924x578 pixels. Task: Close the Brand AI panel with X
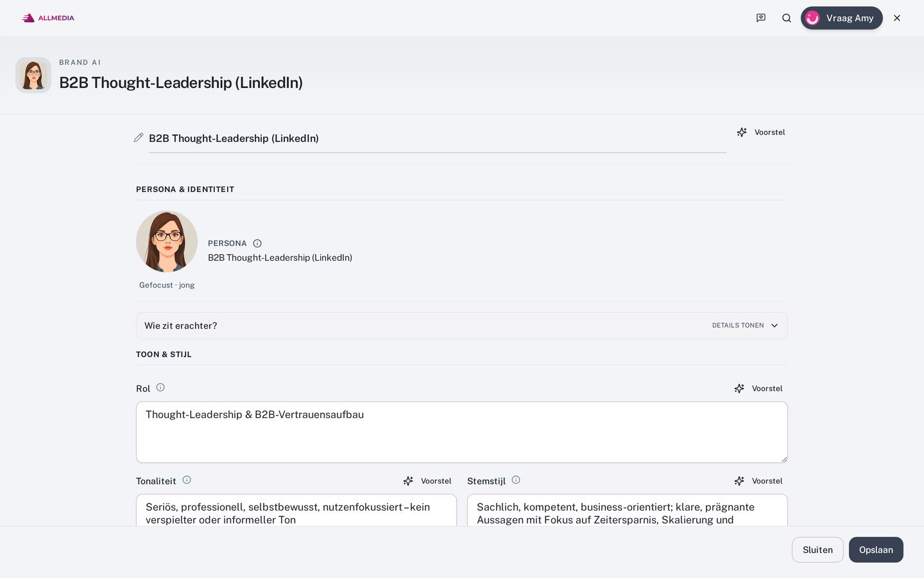tap(897, 18)
